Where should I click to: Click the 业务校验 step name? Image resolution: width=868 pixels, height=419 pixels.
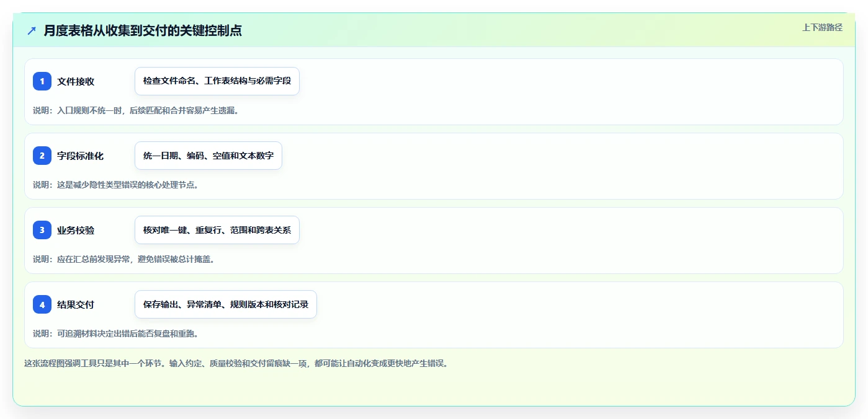click(76, 230)
